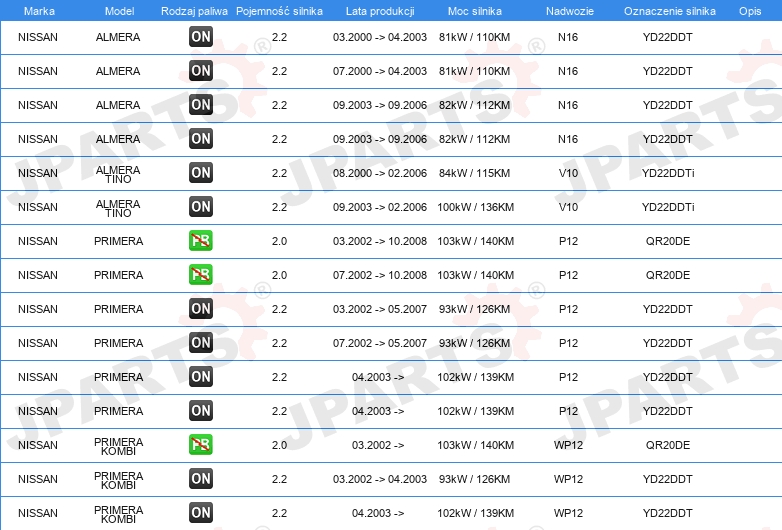Click the 04.2003 -> date in PRIMERA KOMBI row
Image resolution: width=782 pixels, height=530 pixels.
pyautogui.click(x=378, y=513)
